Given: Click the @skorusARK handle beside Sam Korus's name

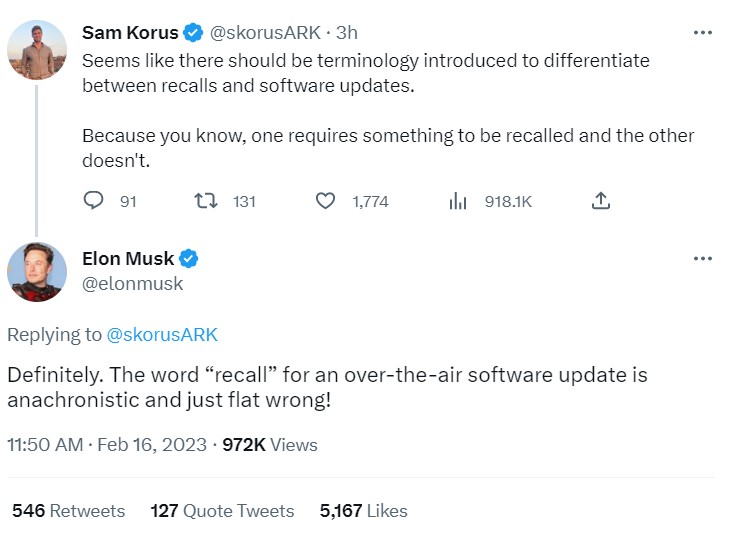Looking at the screenshot, I should click(x=265, y=32).
